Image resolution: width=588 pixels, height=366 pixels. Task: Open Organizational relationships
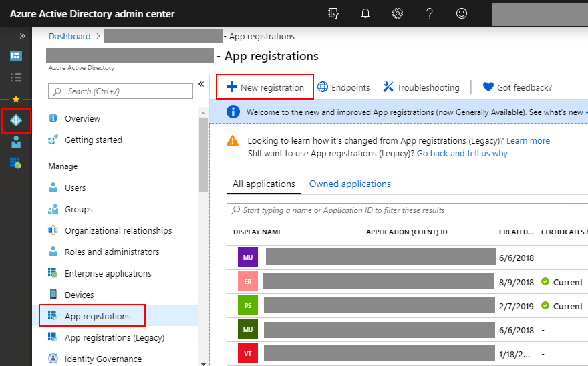(x=118, y=230)
